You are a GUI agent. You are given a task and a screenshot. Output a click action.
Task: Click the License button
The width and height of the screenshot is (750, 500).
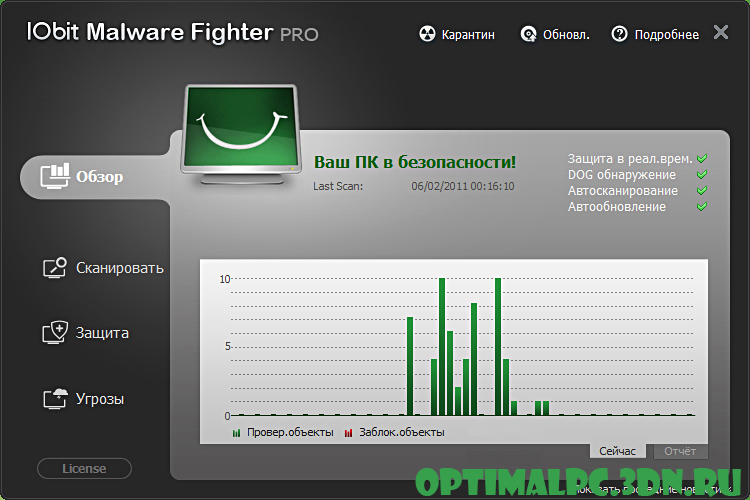pos(84,468)
